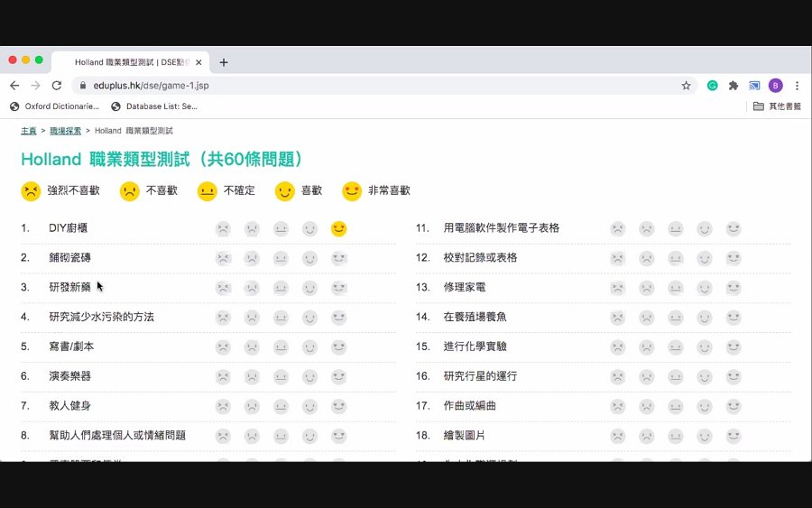Click the browser reload button
Viewport: 812px width, 508px height.
[x=57, y=86]
